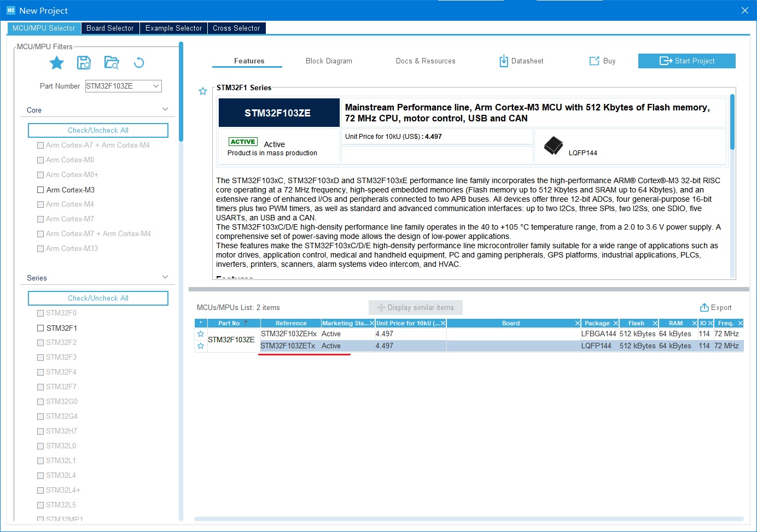The width and height of the screenshot is (757, 532).
Task: Star the STM32F103ZETx row as favorite
Action: click(x=201, y=346)
